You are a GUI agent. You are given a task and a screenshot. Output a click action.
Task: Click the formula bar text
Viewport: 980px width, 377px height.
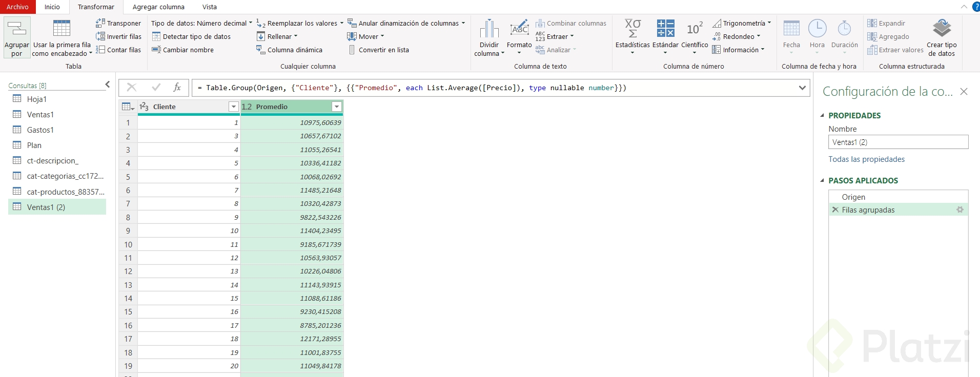412,88
